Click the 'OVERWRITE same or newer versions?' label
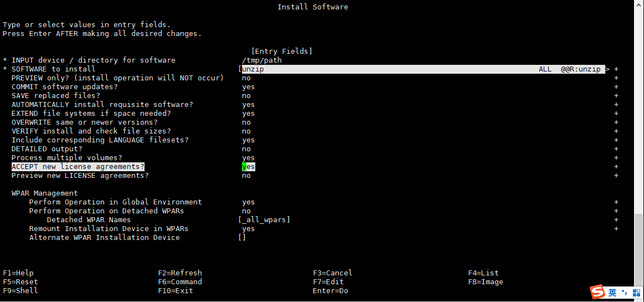Screen dimensions: 644x302 tap(85, 122)
